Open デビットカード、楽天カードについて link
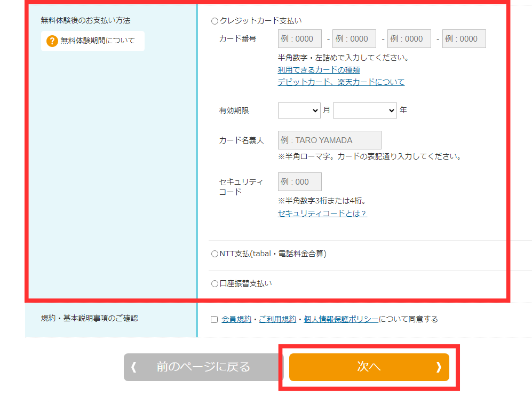The image size is (532, 403). point(340,82)
